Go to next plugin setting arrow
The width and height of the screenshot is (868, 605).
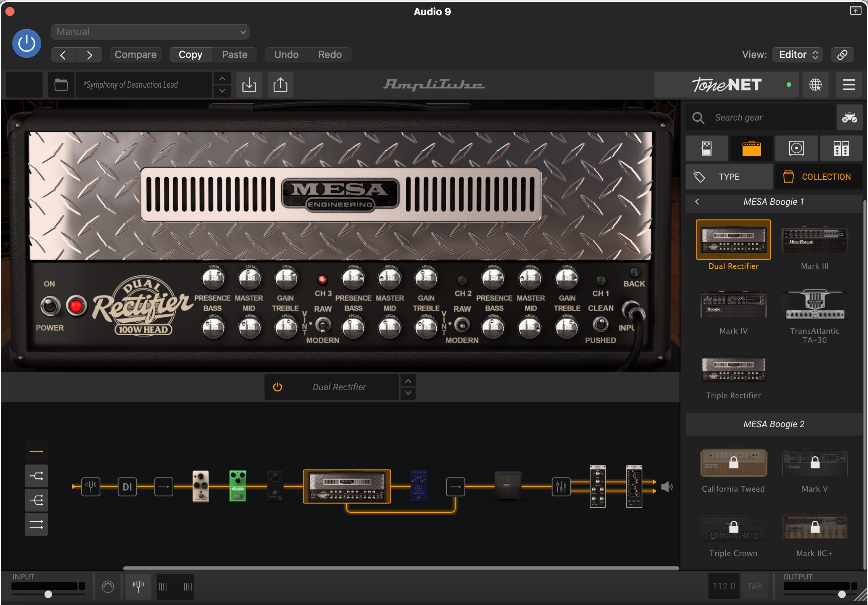point(89,55)
